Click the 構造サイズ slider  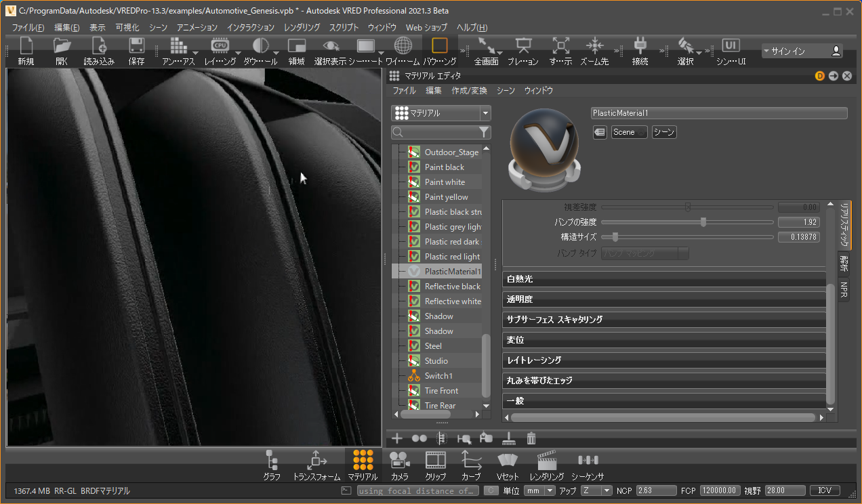(x=687, y=237)
